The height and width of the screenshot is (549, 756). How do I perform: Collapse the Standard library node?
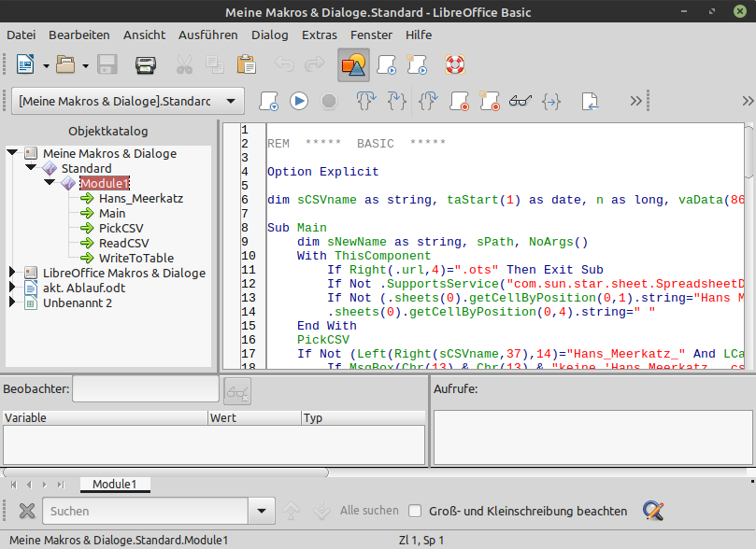(x=31, y=167)
